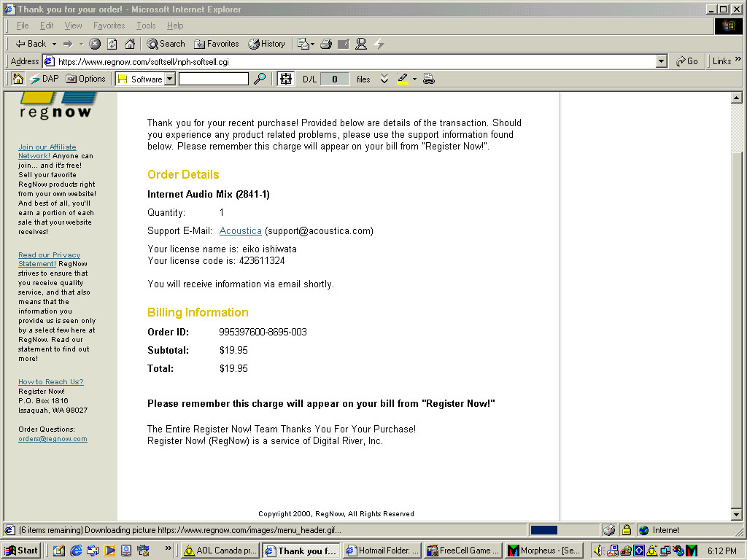Expand the Address bar dropdown
The height and width of the screenshot is (560, 747).
pos(661,61)
